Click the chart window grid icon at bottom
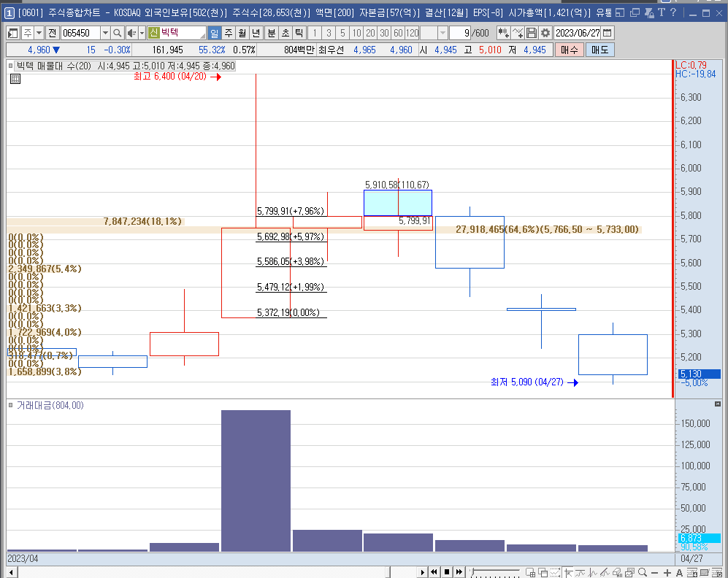 [531, 573]
